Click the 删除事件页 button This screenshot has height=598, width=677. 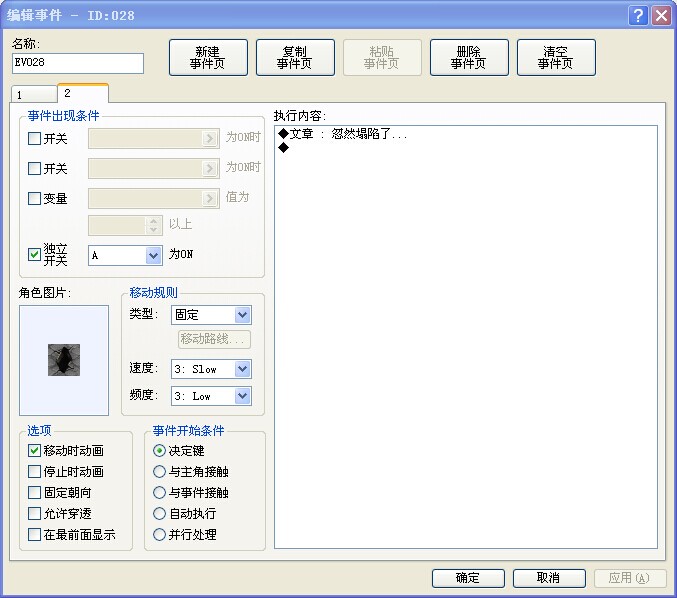click(469, 57)
